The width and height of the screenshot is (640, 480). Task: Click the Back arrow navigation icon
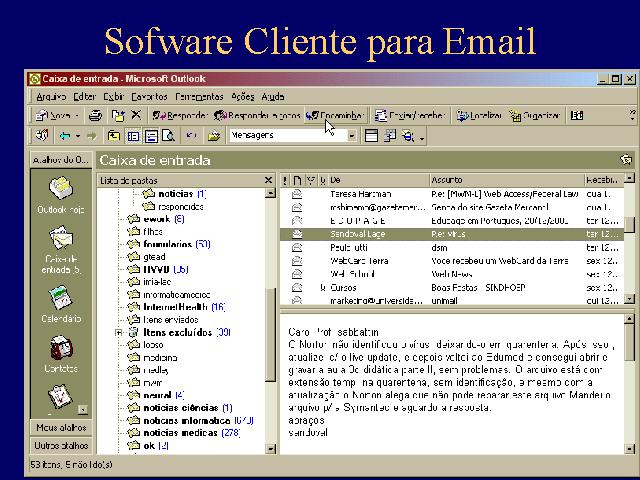click(x=63, y=135)
